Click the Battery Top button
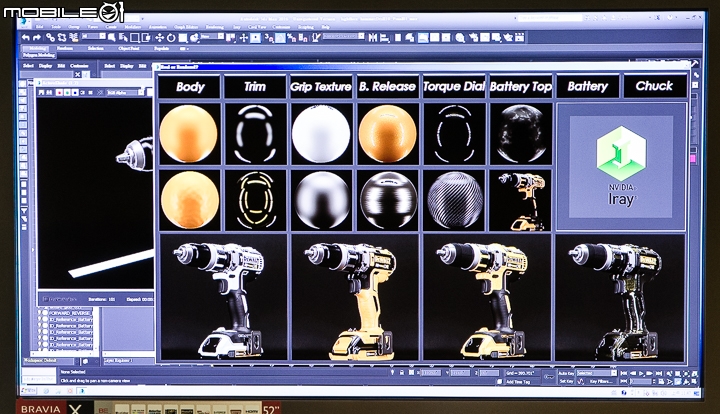The image size is (720, 414). pos(521,86)
